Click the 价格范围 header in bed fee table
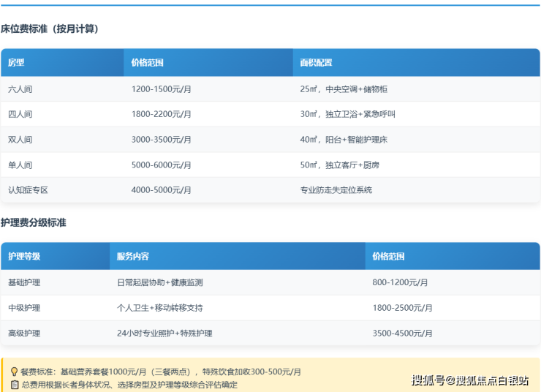541x392 pixels. tap(148, 63)
